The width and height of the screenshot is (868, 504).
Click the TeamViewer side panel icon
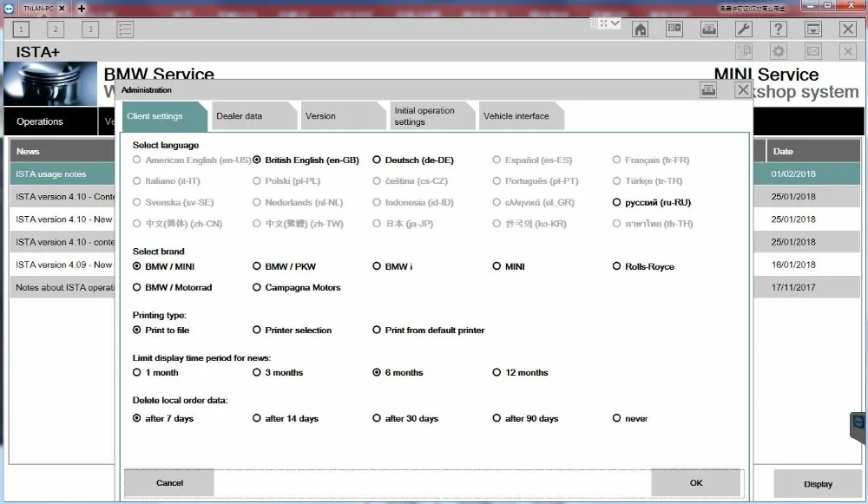(x=858, y=424)
